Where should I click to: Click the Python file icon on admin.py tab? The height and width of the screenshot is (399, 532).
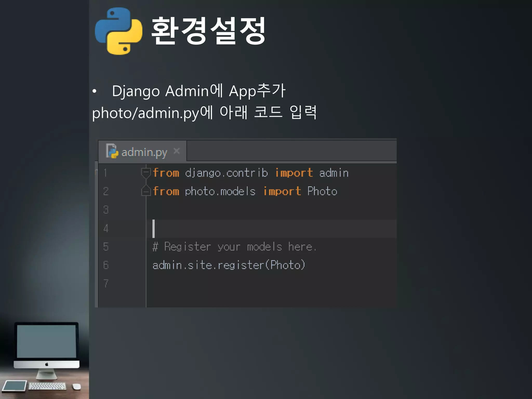pyautogui.click(x=112, y=151)
